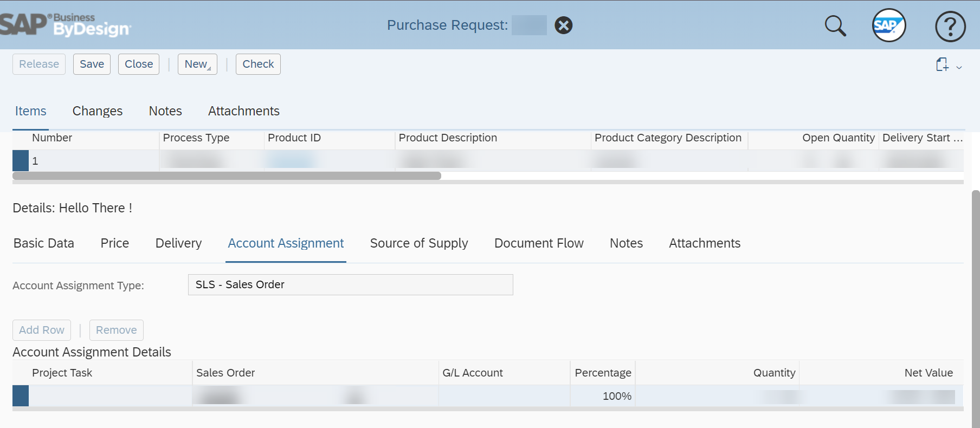This screenshot has height=428, width=980.
Task: Click the Product Description column header
Action: point(448,138)
